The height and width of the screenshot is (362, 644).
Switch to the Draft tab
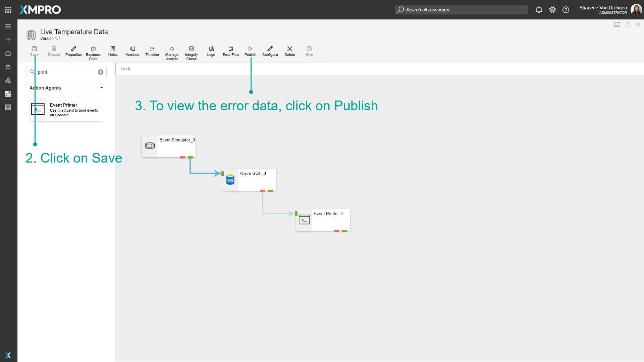click(x=125, y=69)
